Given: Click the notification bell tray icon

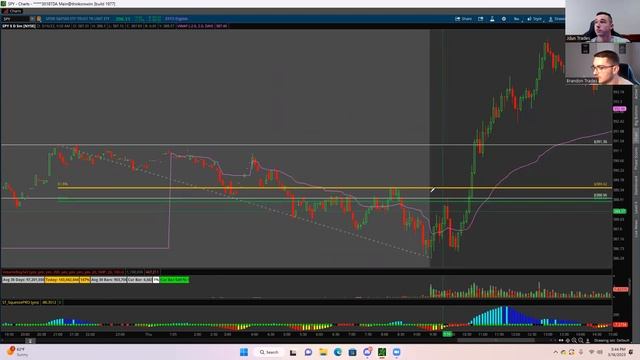Looking at the screenshot, I should point(632,352).
